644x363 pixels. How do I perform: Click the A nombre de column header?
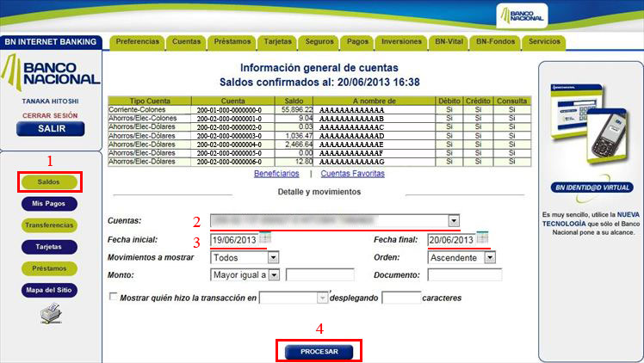pyautogui.click(x=374, y=101)
